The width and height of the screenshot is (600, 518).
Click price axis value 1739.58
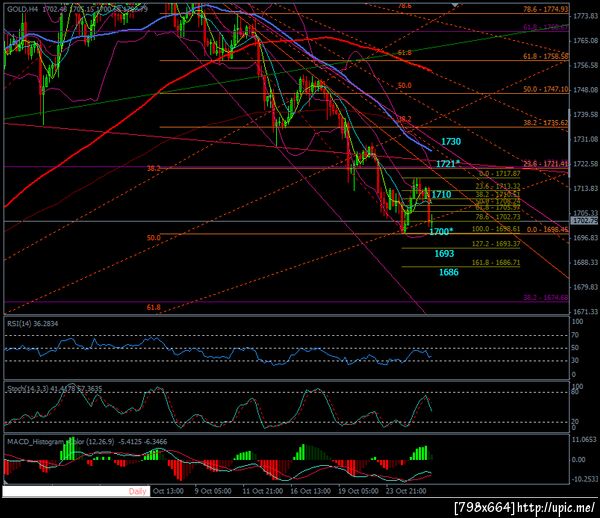coord(585,114)
